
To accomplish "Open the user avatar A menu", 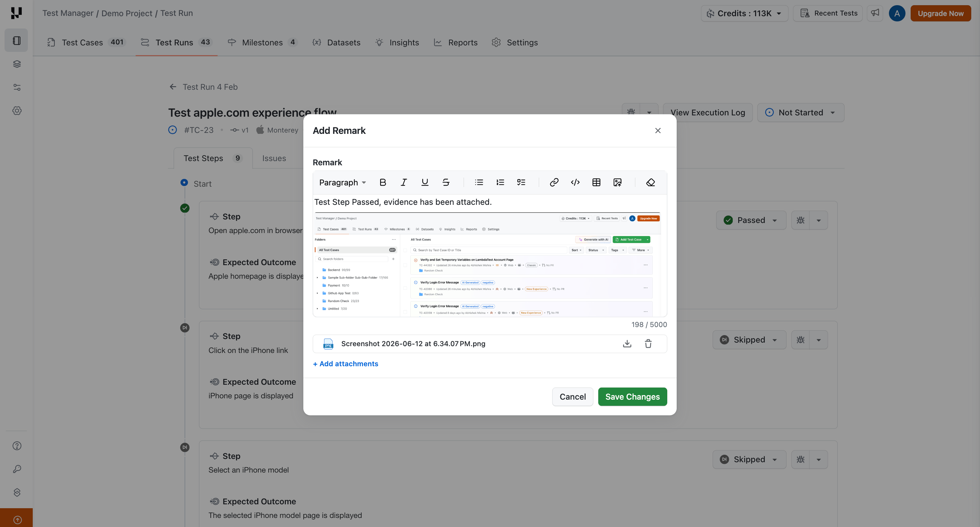I will 897,13.
